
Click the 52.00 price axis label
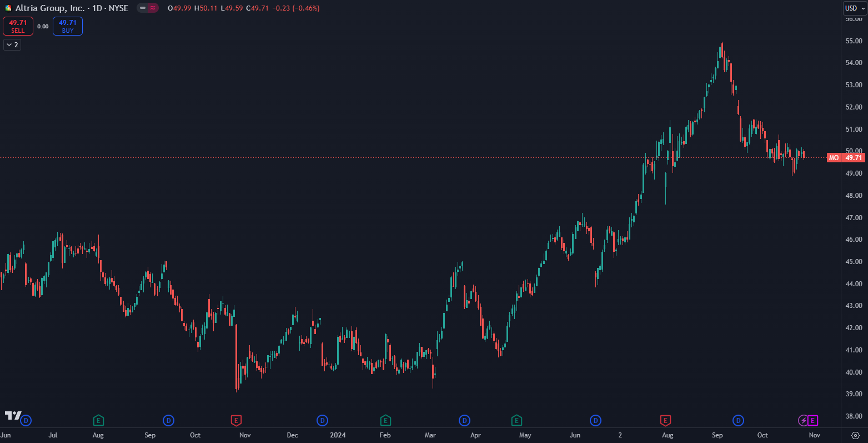(854, 107)
